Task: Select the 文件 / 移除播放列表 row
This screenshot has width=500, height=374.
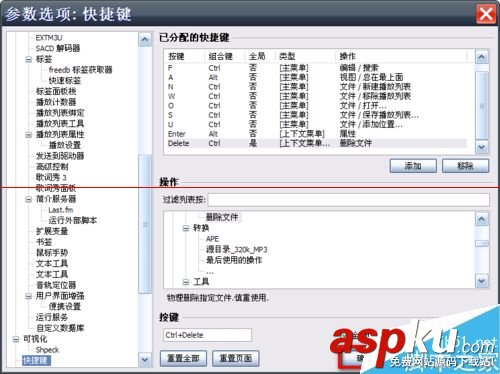Action: (x=317, y=96)
